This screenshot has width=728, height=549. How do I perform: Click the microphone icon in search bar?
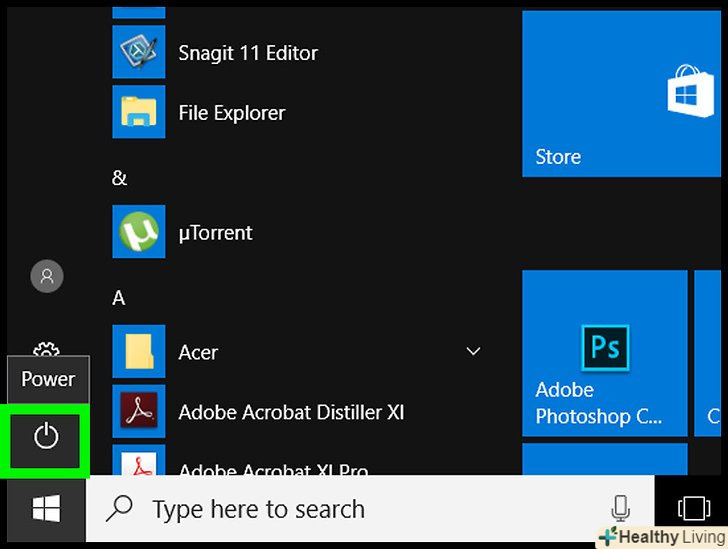tap(621, 509)
